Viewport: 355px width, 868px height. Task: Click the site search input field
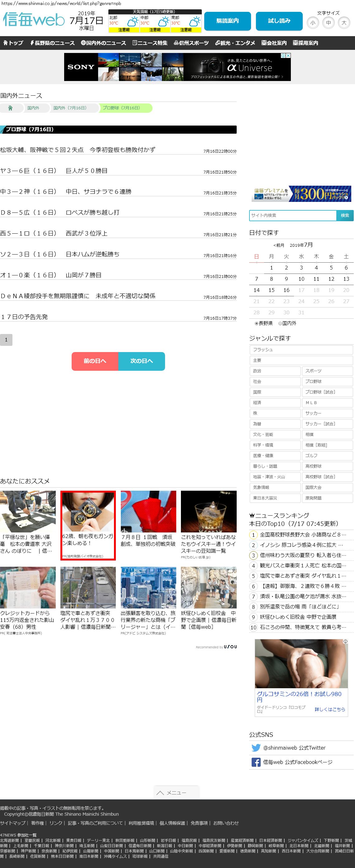(x=293, y=216)
